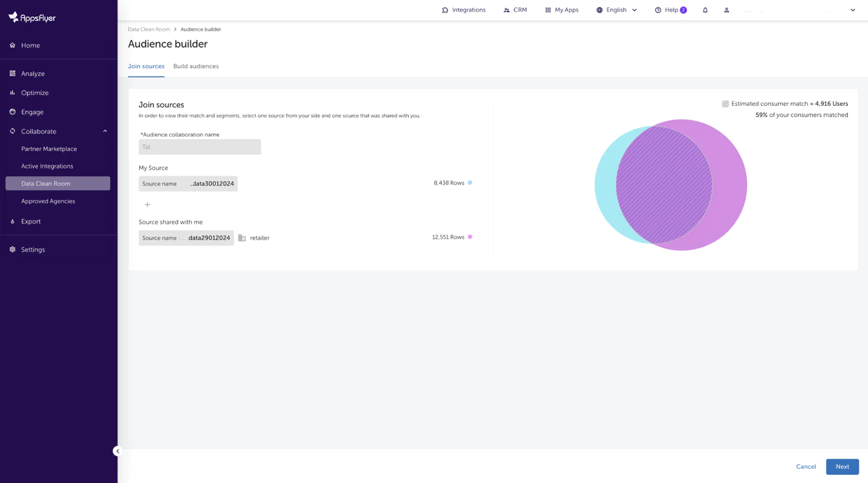Expand the English language dropdown

(x=617, y=10)
